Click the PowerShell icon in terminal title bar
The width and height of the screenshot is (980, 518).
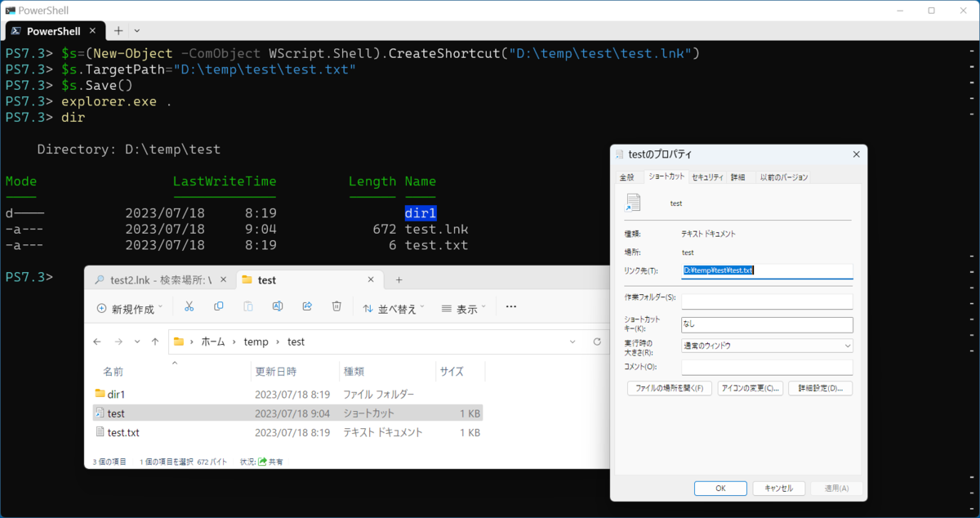pos(9,10)
